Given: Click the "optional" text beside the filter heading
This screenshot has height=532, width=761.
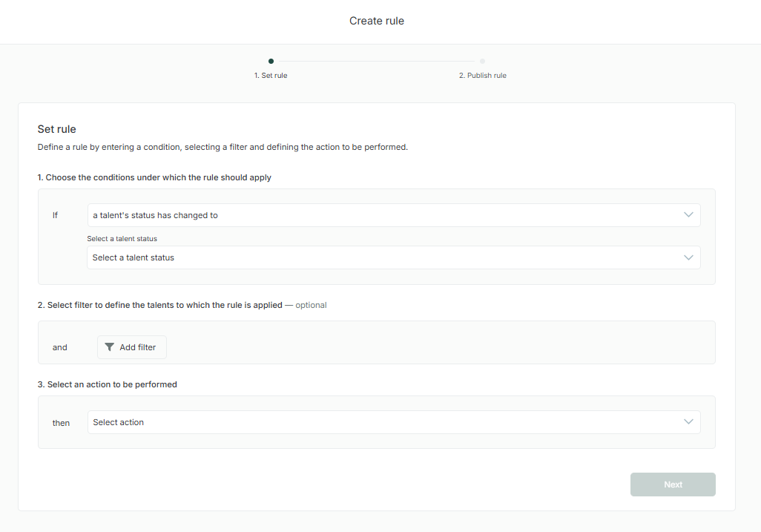Looking at the screenshot, I should [311, 305].
